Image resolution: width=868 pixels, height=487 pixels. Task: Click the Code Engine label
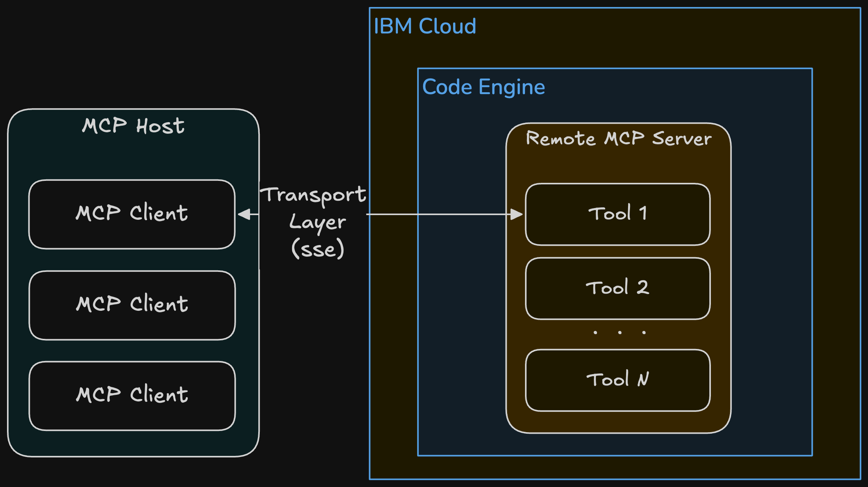tap(483, 87)
